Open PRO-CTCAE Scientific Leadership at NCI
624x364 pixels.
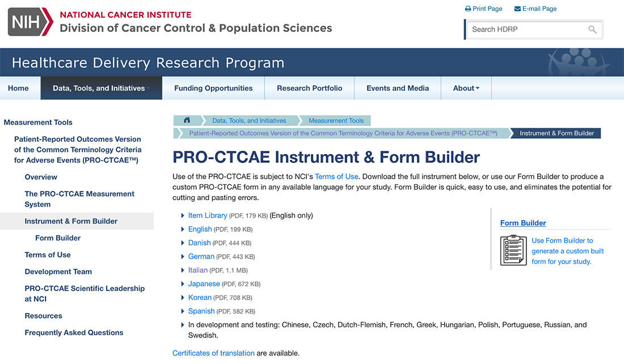85,294
